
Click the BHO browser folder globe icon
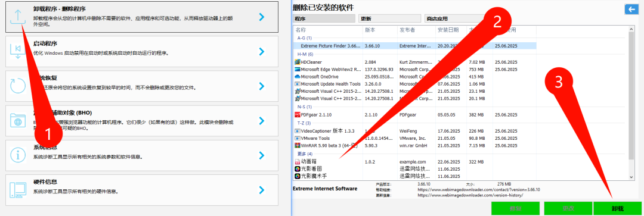(17, 121)
